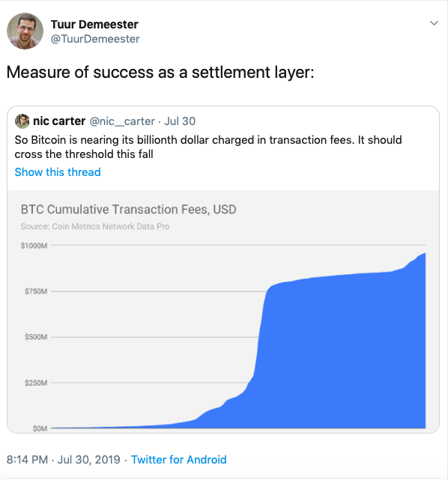The width and height of the screenshot is (448, 480).
Task: Click 'Twitter for Android' source link
Action: point(179,460)
